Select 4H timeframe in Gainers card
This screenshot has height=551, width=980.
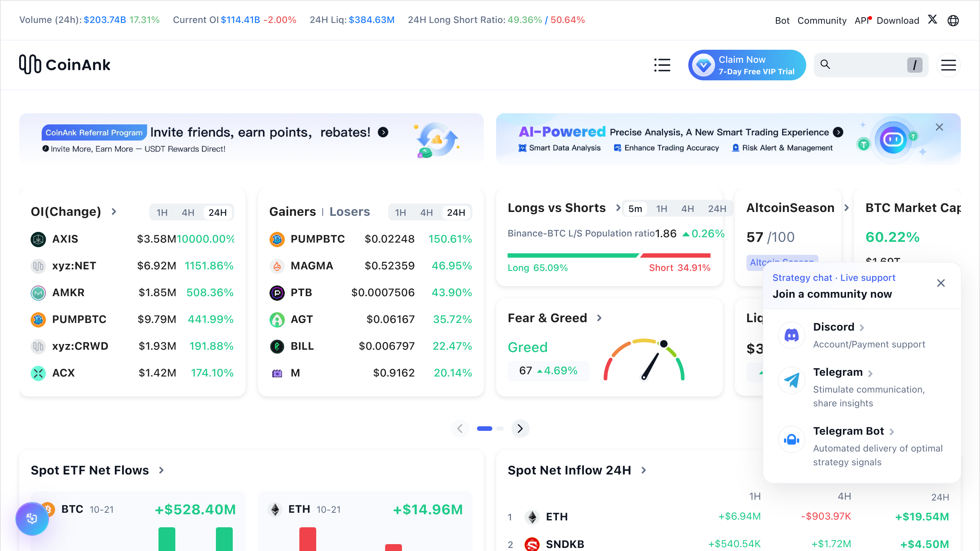[x=426, y=212]
